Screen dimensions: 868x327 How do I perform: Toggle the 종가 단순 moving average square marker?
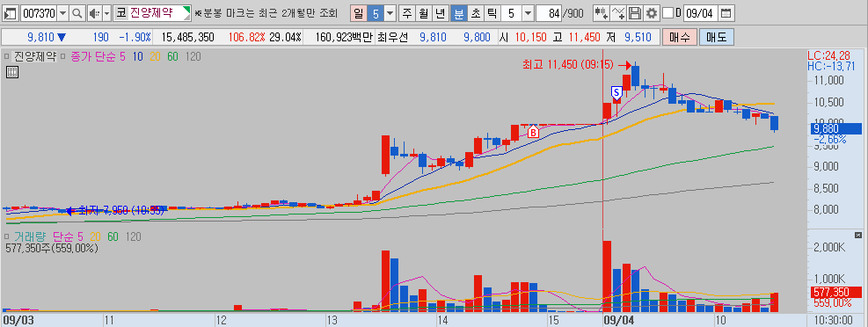[x=62, y=56]
